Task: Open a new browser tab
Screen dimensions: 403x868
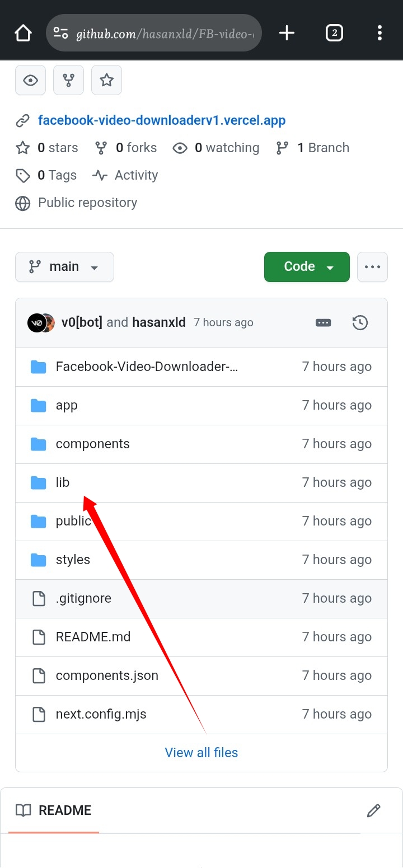Action: (287, 34)
